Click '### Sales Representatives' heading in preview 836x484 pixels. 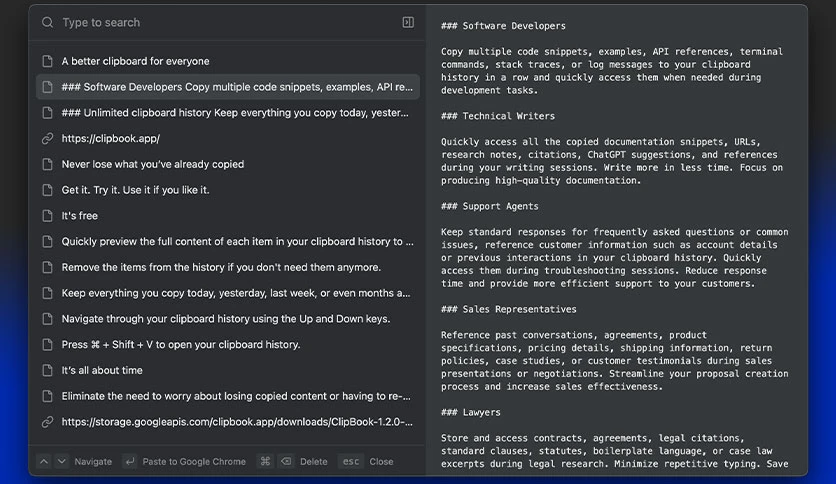coord(509,309)
